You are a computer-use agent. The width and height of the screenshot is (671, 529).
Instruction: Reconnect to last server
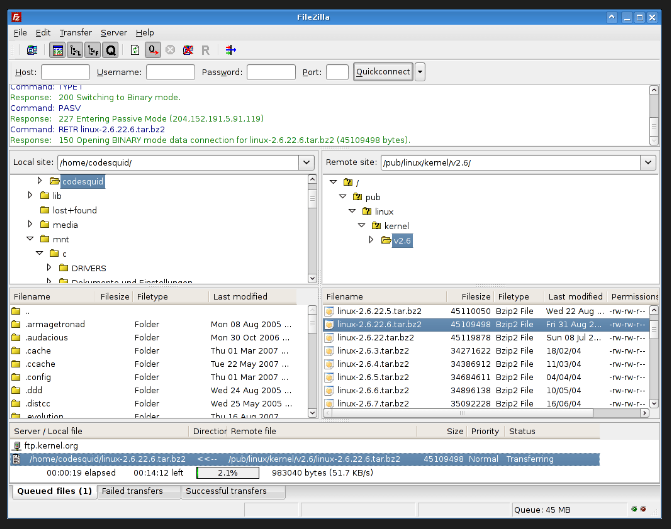pyautogui.click(x=205, y=51)
